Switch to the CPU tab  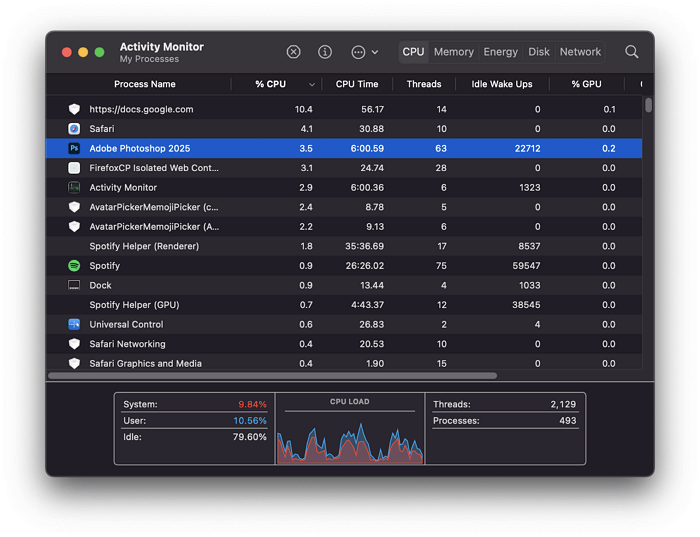(413, 52)
